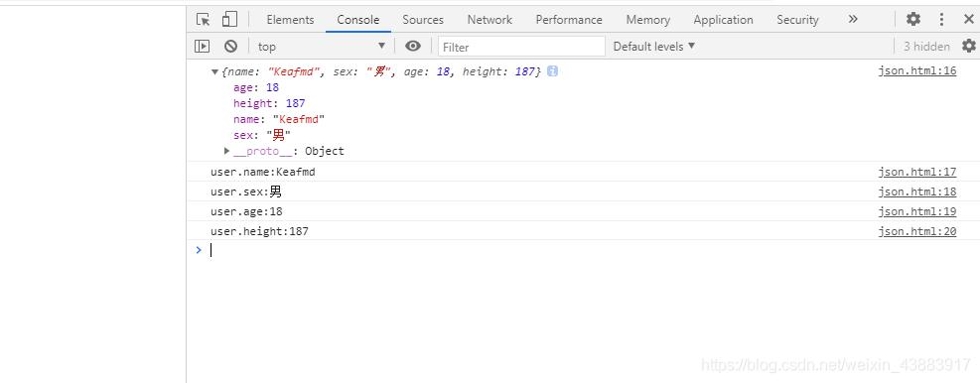Switch to the Network tab
The image size is (980, 383).
[490, 20]
